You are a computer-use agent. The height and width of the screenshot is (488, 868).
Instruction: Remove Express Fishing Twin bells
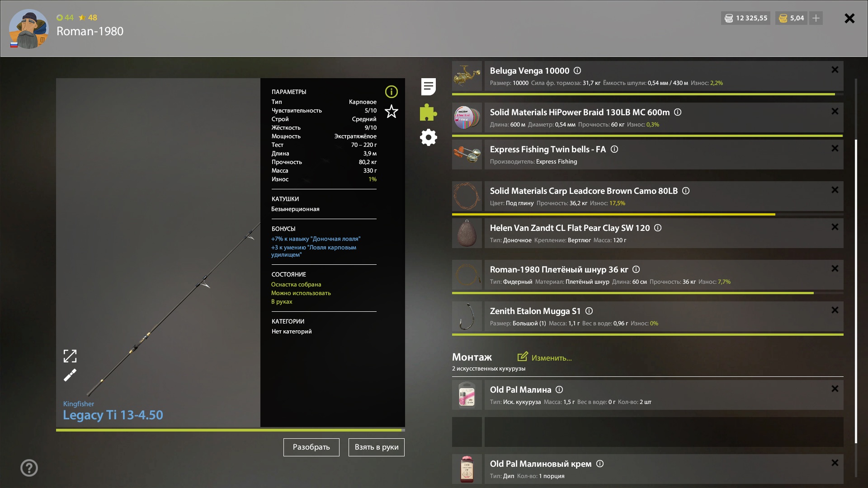[x=835, y=148]
